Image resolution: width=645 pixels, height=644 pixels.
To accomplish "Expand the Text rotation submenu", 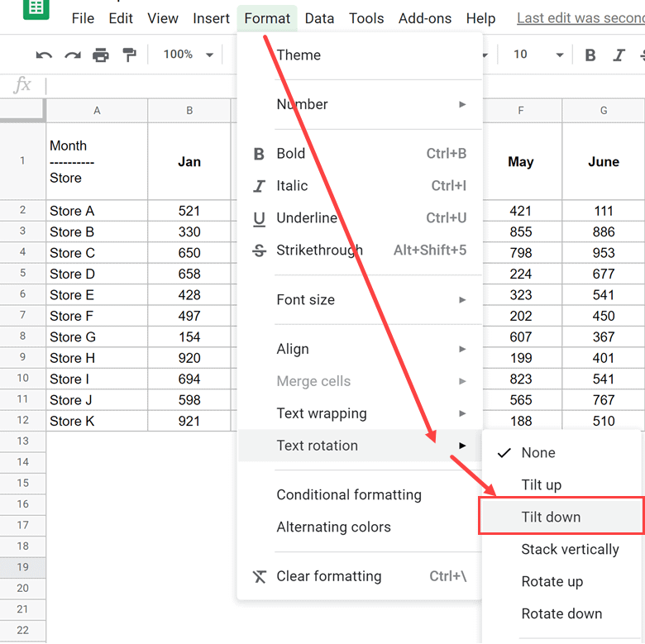I will click(360, 446).
